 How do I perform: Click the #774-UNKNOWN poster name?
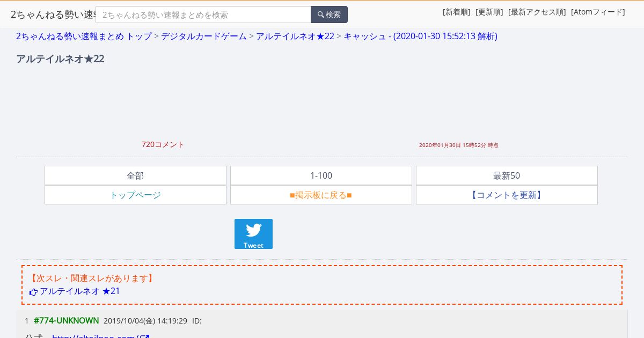click(x=67, y=320)
